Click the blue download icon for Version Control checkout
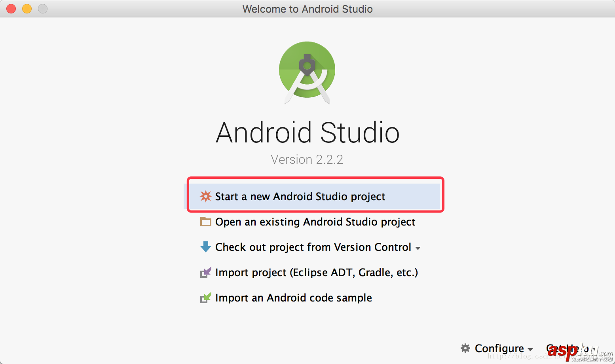615x364 pixels. click(x=205, y=247)
